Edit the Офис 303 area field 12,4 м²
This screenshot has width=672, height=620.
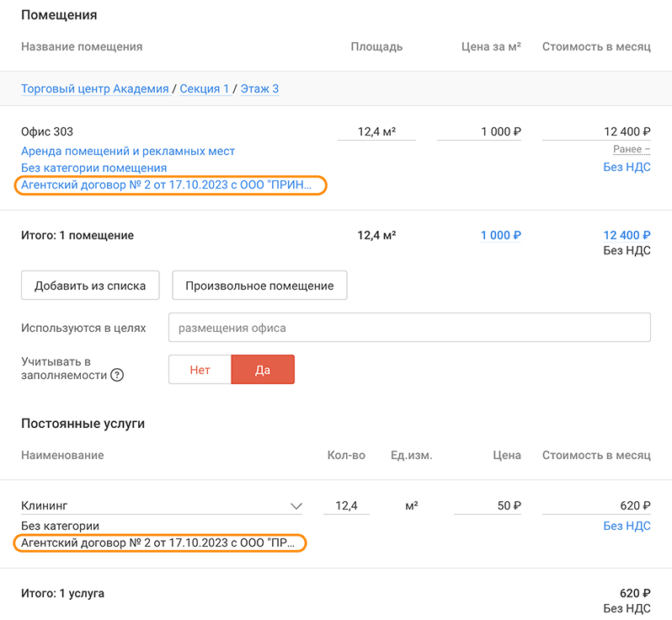click(376, 131)
